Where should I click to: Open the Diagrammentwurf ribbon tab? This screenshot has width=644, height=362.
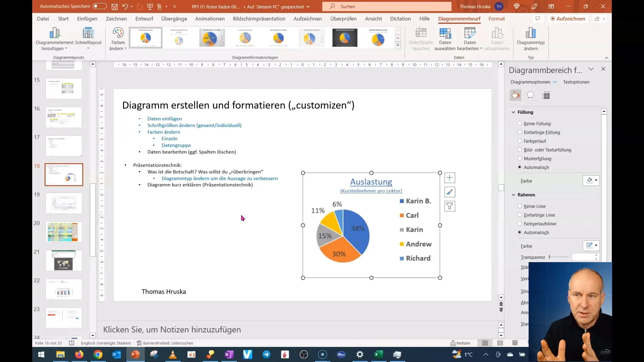click(459, 18)
